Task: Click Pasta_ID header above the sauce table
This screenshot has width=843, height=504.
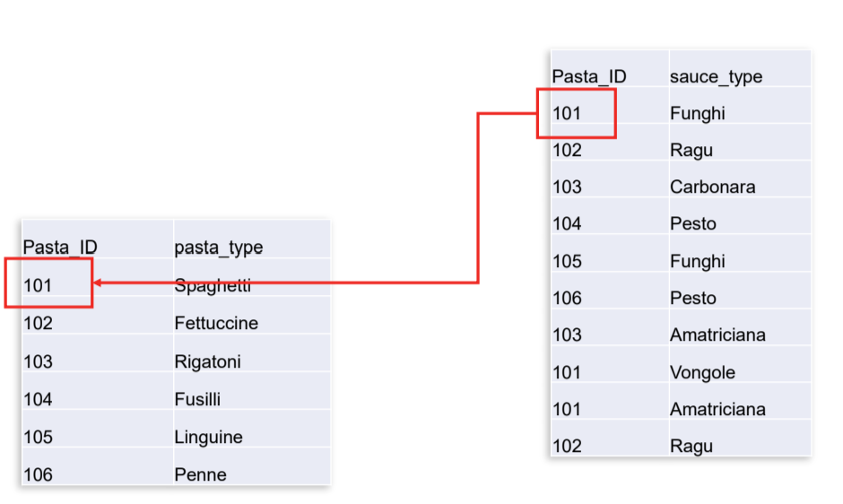Action: click(589, 76)
